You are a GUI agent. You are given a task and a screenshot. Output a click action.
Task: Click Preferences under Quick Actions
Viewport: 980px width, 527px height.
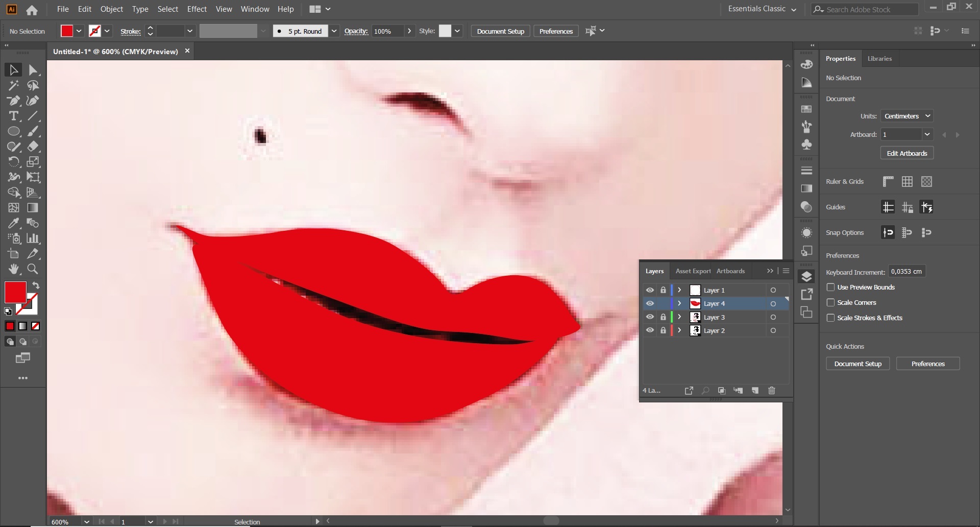click(x=928, y=364)
